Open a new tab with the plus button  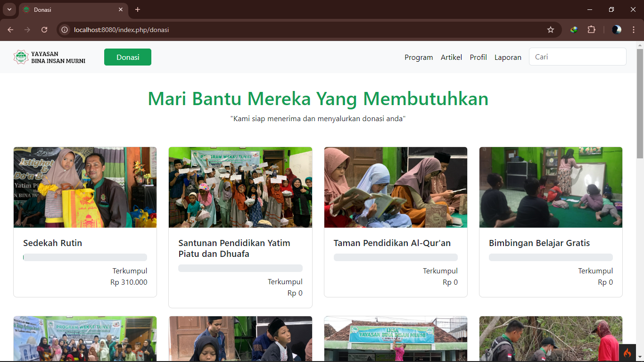coord(138,9)
